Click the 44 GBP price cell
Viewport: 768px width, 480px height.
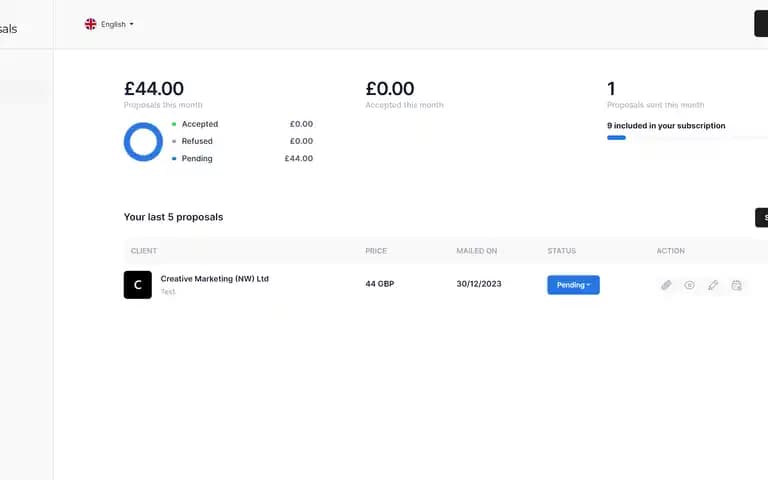(380, 284)
